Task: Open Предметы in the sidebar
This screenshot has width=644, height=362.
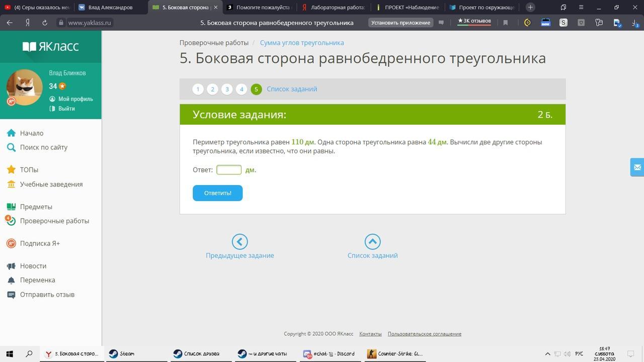Action: [x=36, y=207]
